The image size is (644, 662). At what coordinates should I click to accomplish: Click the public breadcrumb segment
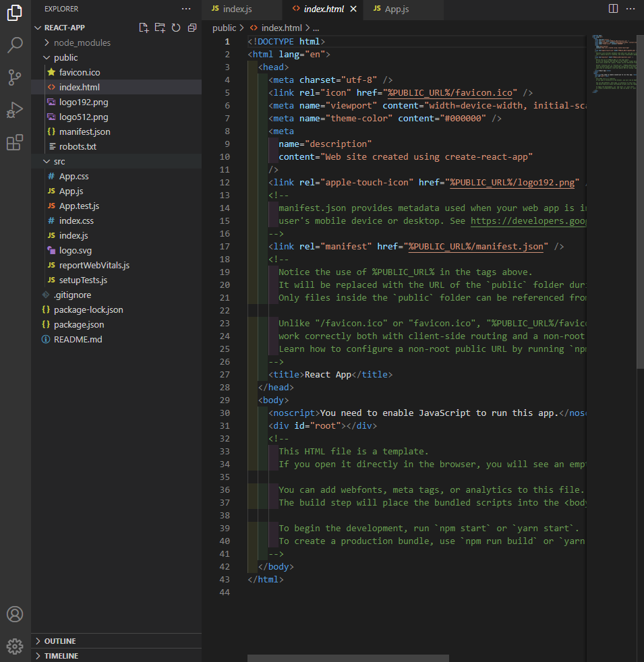point(224,28)
